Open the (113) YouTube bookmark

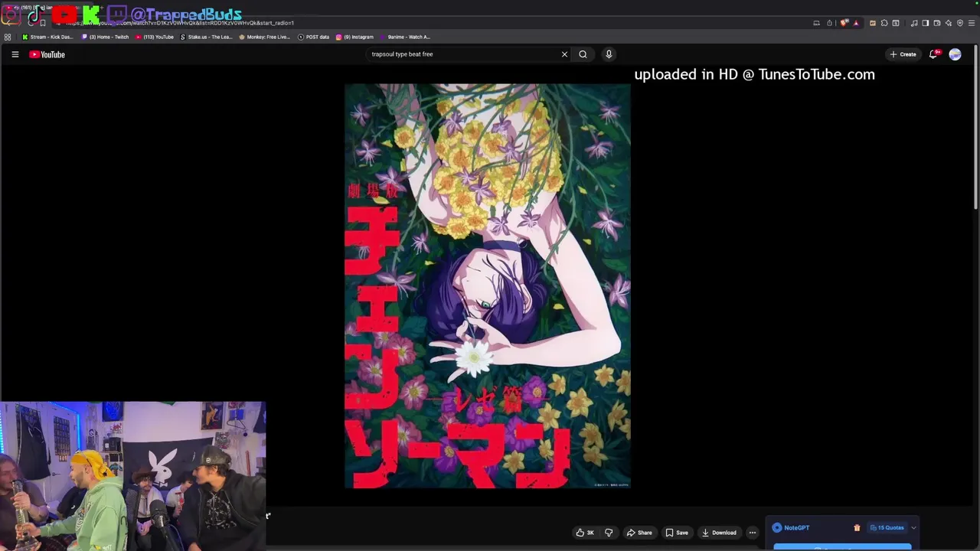(155, 37)
